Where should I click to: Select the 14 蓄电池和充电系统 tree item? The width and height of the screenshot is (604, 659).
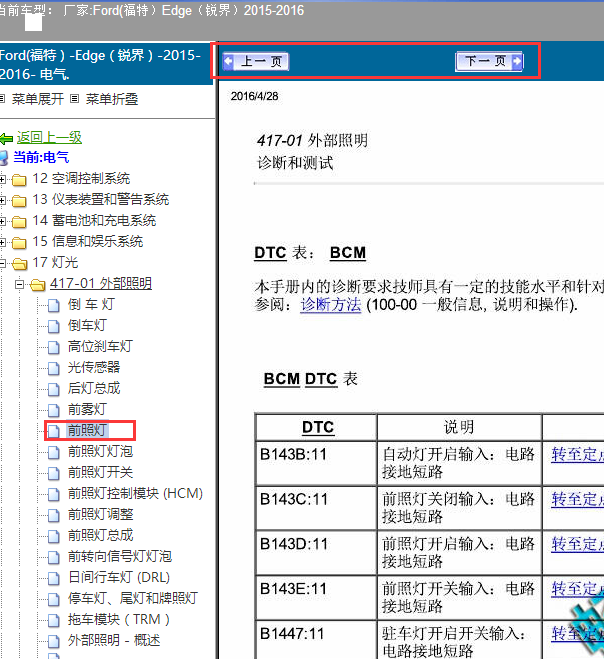tap(94, 221)
